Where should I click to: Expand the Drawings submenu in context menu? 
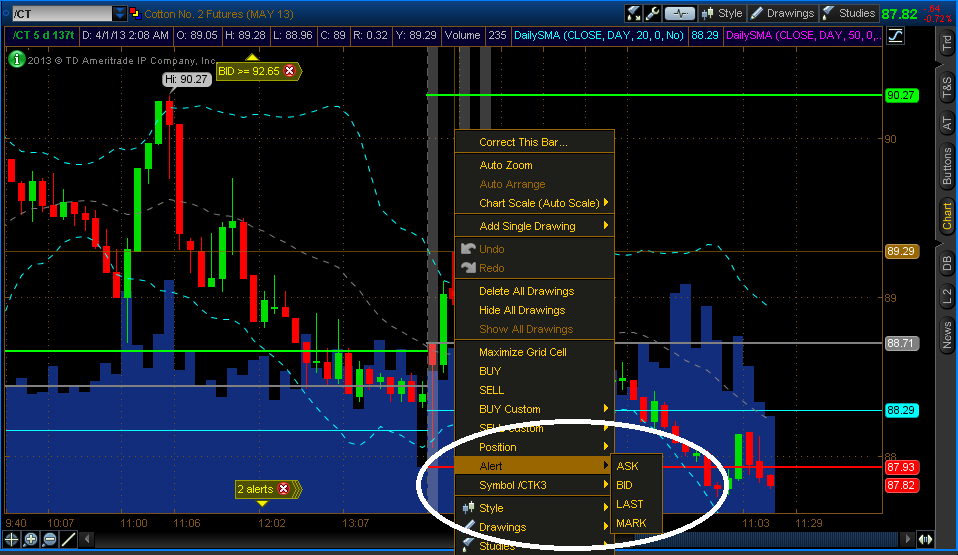coord(535,527)
